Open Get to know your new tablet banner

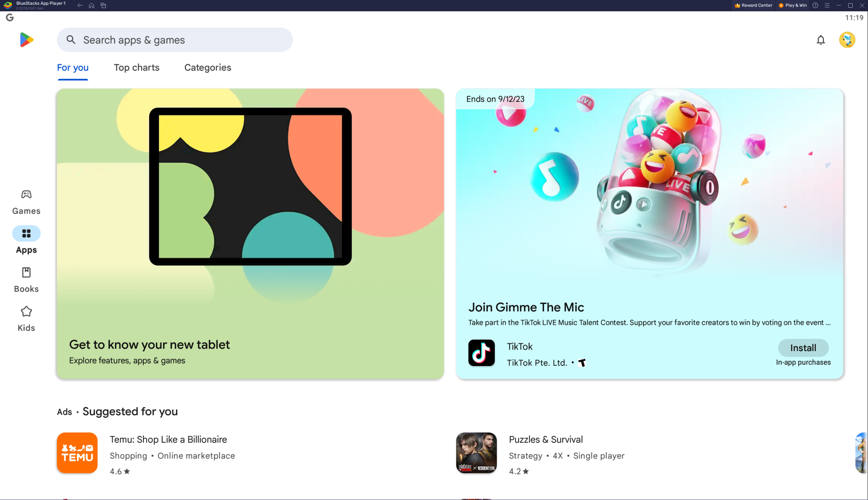(x=250, y=234)
